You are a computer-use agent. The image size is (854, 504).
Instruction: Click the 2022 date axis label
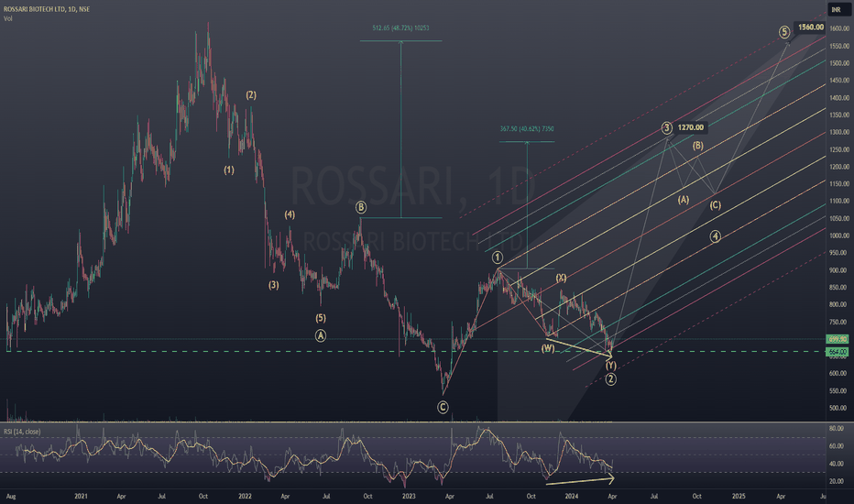[x=245, y=497]
